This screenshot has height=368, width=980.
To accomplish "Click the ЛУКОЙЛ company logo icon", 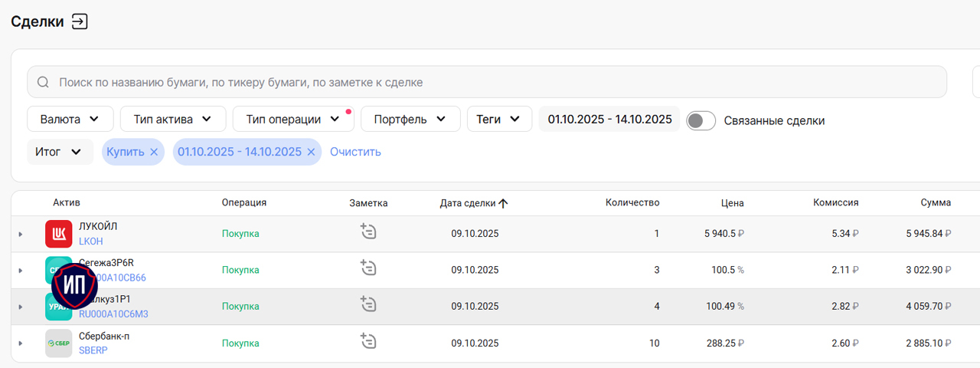I will (x=59, y=234).
